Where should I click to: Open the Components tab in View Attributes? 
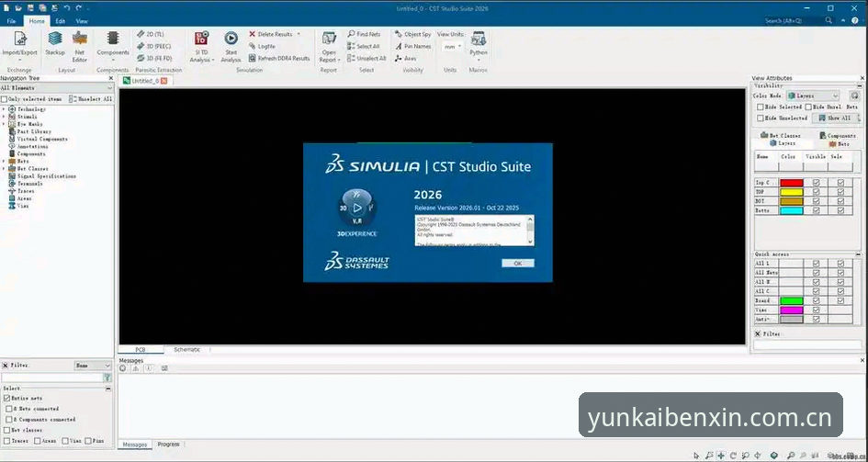[x=838, y=135]
